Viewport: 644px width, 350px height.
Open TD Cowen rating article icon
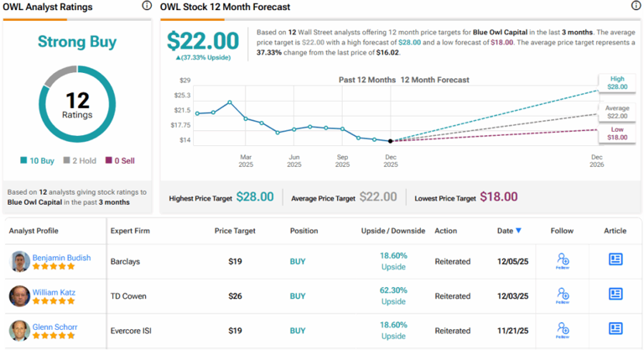coord(615,295)
